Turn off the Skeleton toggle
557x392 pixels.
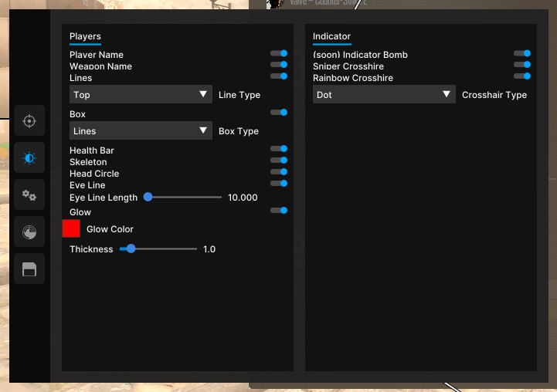[279, 161]
